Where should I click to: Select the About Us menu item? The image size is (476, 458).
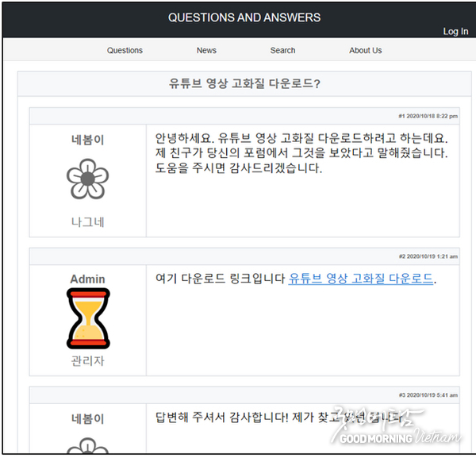(365, 51)
